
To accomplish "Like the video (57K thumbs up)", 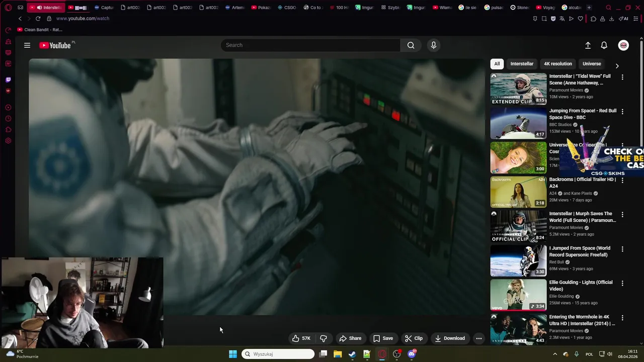I will (301, 338).
